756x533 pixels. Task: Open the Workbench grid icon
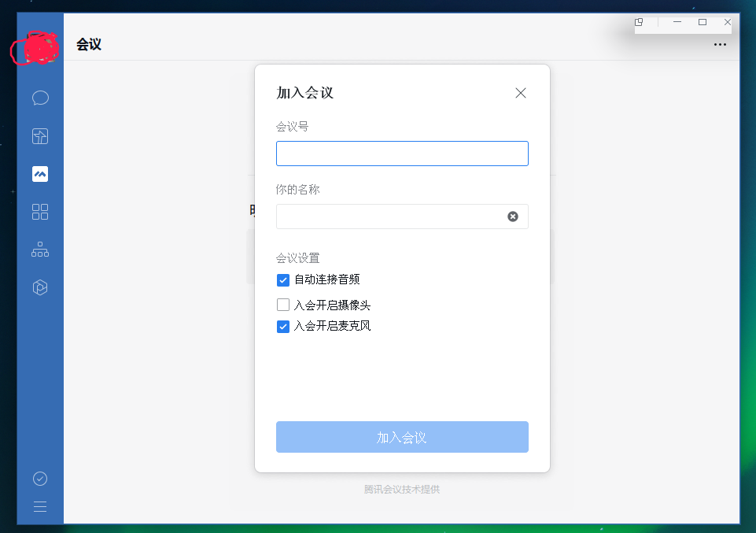39,211
